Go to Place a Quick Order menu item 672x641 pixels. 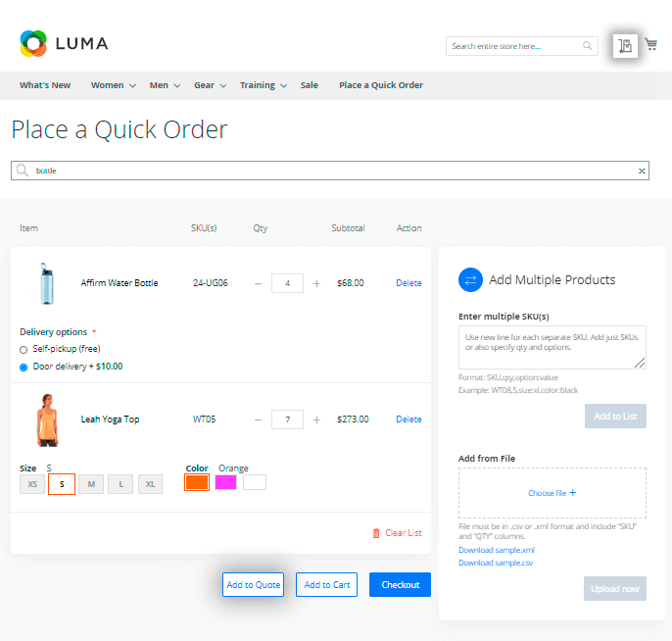[x=380, y=85]
